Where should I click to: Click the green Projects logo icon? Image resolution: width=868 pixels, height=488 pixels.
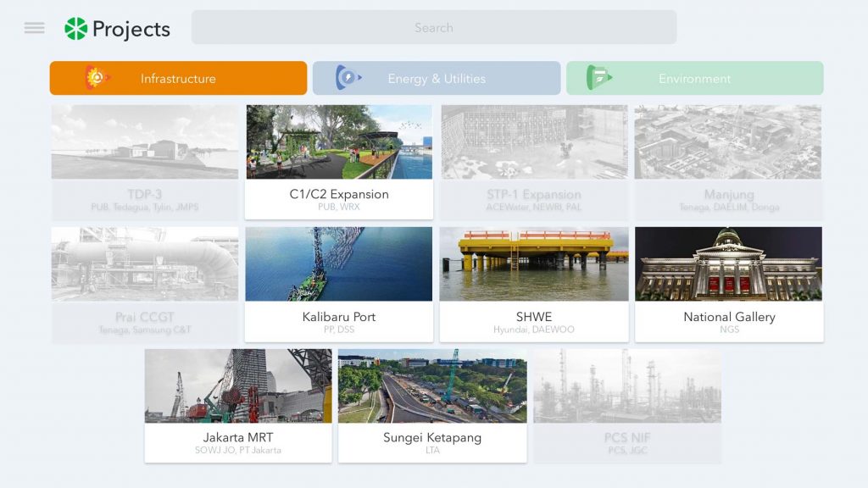click(75, 29)
